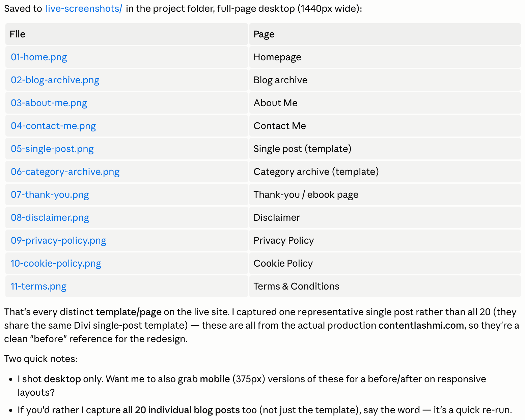Open the live-screenshots/ folder link
The width and height of the screenshot is (525, 420).
pos(84,8)
